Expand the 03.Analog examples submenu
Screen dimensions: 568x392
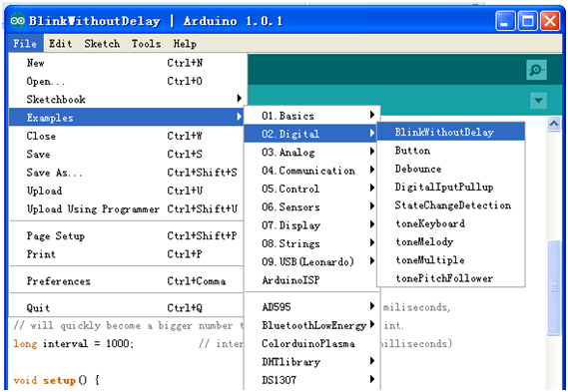[311, 152]
